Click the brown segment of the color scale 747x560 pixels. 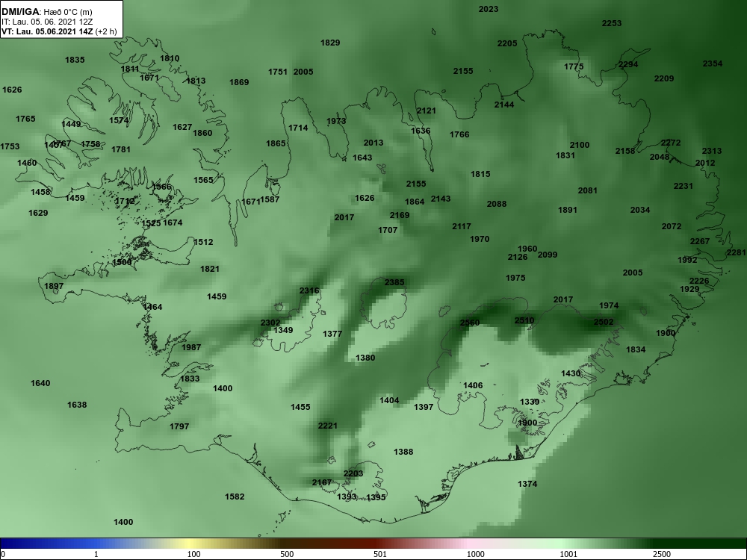[x=286, y=544]
